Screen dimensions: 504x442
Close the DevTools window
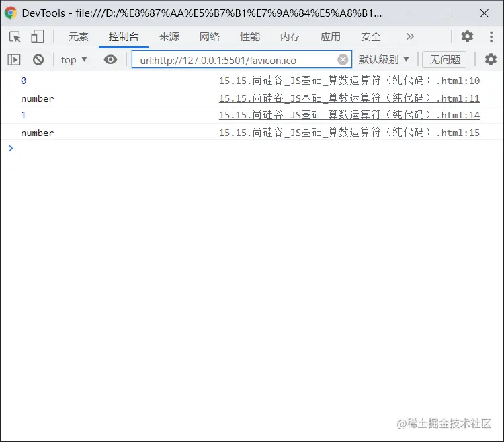point(484,13)
